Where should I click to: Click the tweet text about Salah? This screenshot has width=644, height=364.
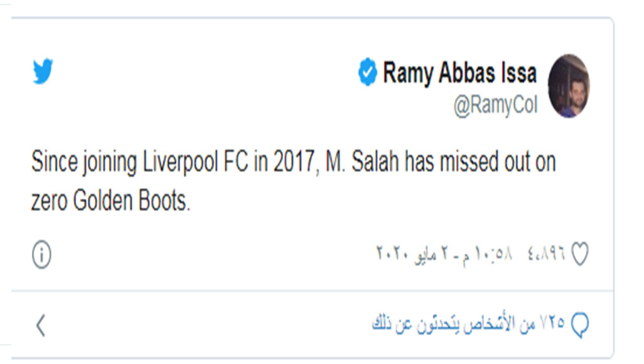click(293, 181)
